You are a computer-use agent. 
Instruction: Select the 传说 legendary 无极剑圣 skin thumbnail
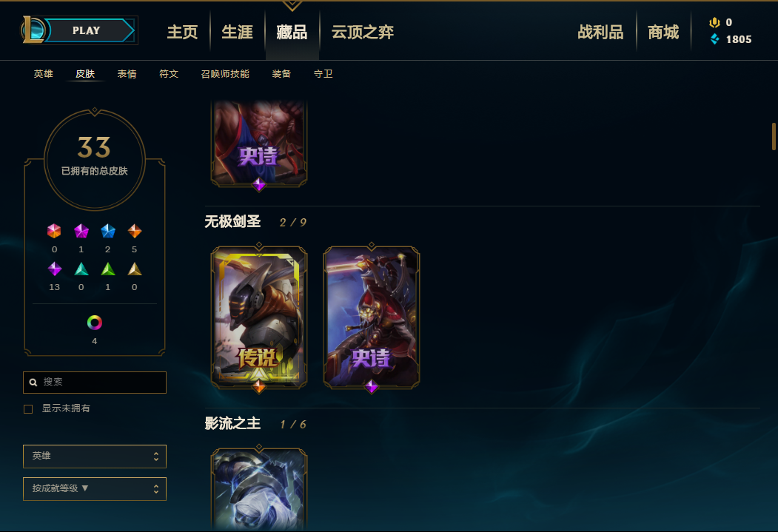[258, 317]
